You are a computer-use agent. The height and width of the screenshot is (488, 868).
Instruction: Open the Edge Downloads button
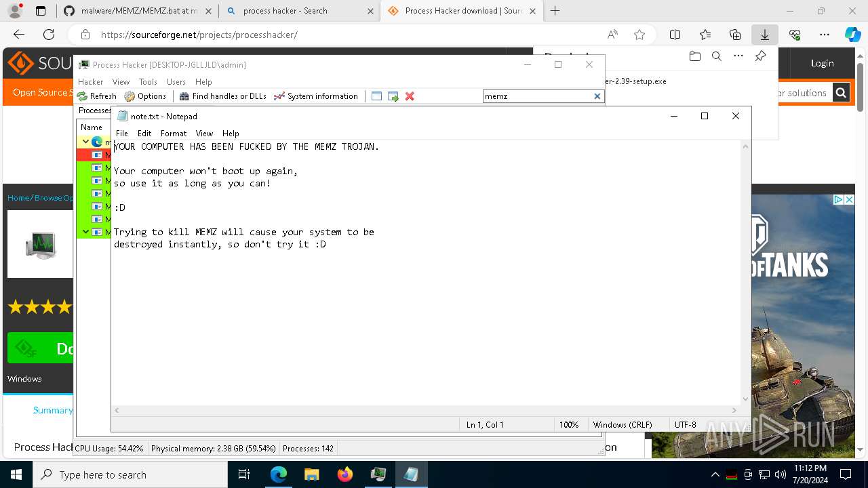click(x=764, y=35)
